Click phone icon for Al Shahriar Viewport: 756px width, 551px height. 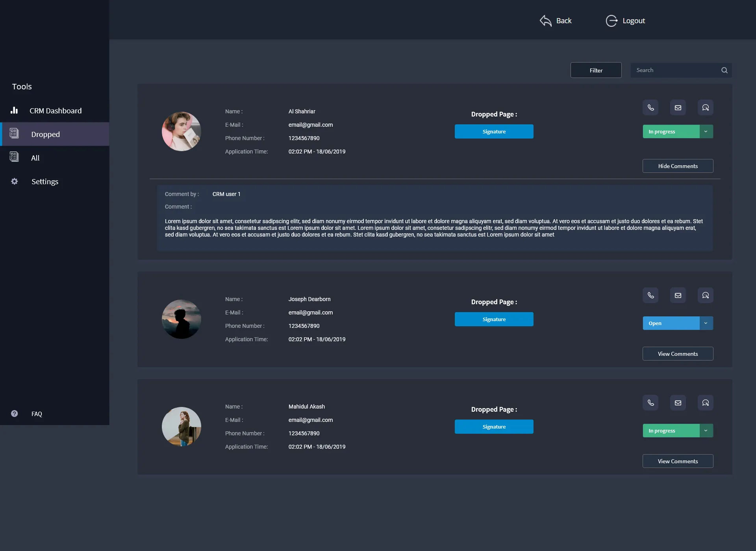(650, 107)
